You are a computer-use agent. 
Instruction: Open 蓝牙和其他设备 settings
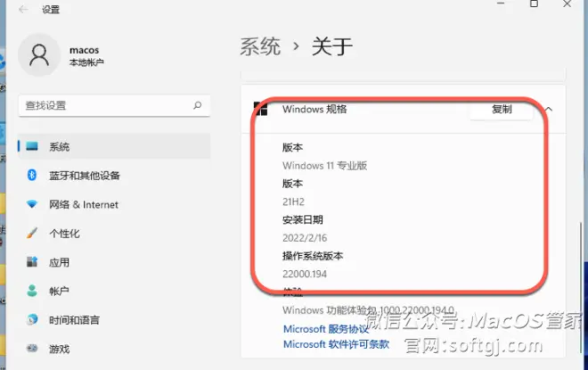[x=114, y=176]
